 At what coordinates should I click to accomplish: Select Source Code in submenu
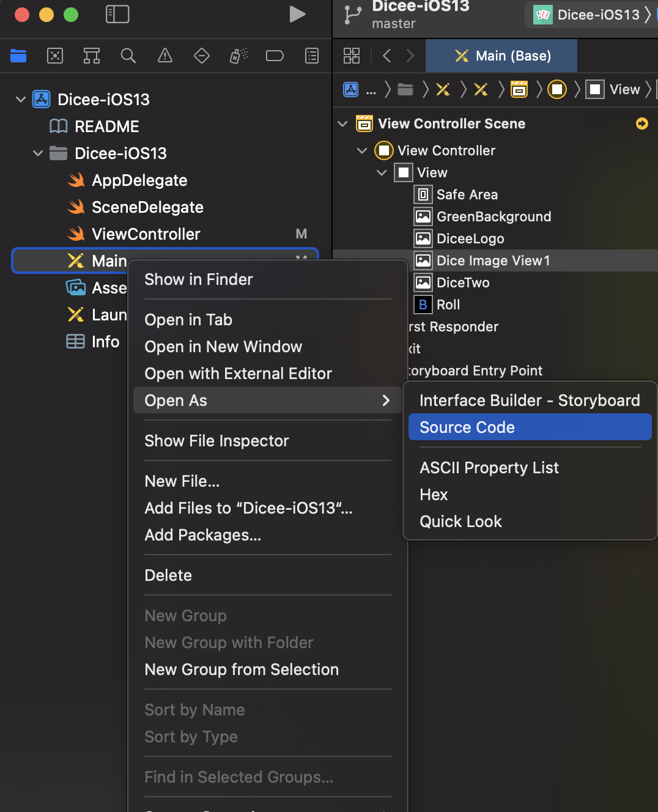click(530, 427)
